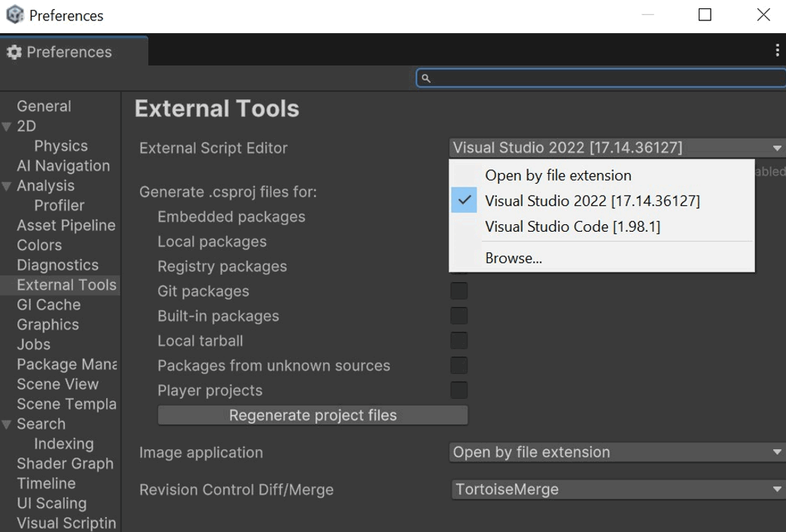Open the Revision Control Diff/Merge dropdown
Image resolution: width=786 pixels, height=532 pixels.
click(x=616, y=489)
